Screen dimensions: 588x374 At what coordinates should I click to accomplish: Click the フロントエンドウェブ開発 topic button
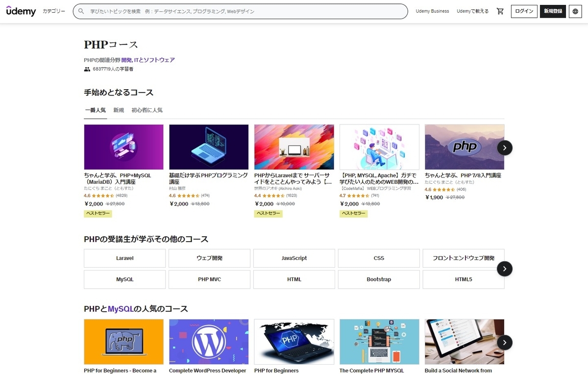pyautogui.click(x=464, y=258)
